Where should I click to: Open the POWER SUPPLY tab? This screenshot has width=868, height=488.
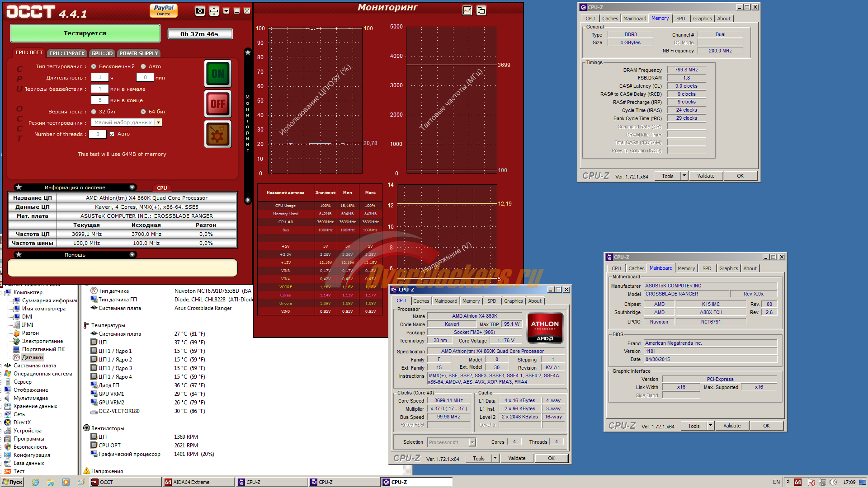tap(138, 53)
